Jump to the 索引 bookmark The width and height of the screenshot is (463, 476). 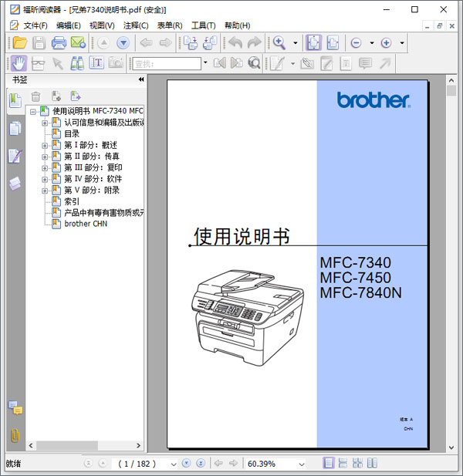tap(72, 201)
